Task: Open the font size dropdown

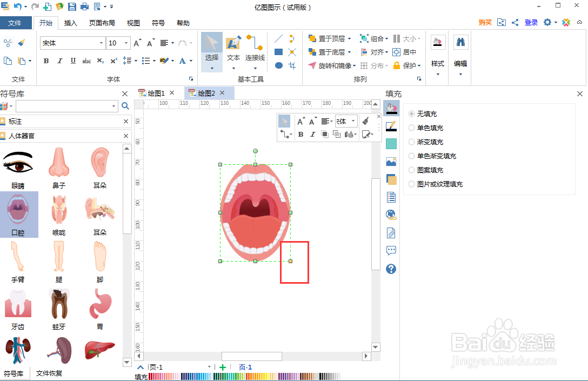Action: (x=125, y=43)
